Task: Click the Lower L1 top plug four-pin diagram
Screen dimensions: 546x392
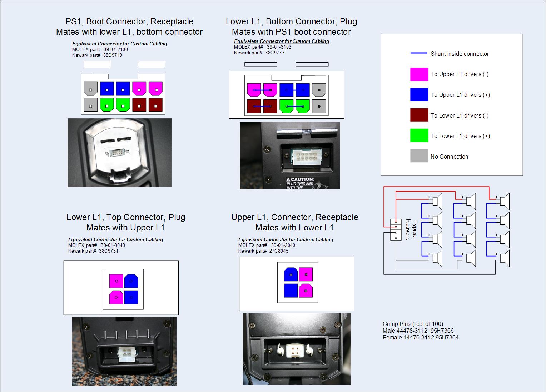Action: point(123,289)
